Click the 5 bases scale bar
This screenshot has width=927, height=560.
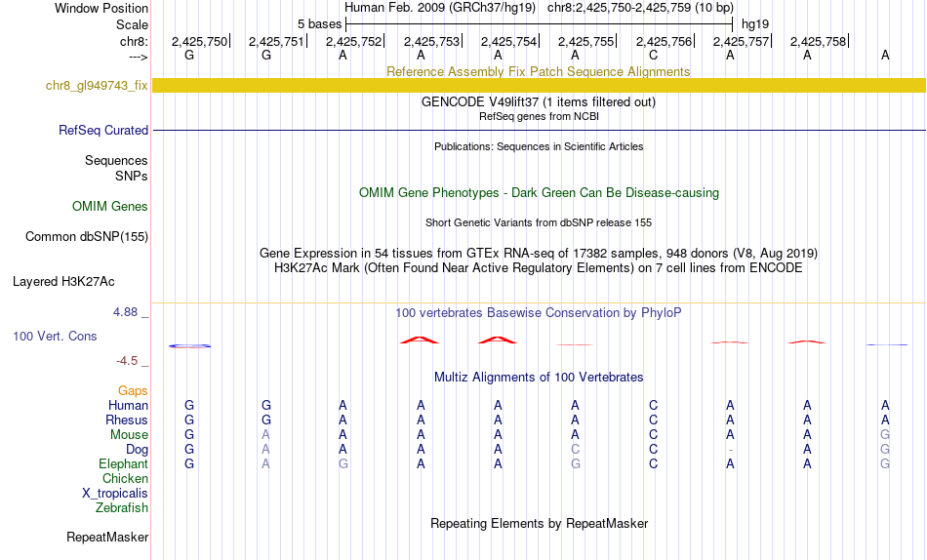coord(540,24)
